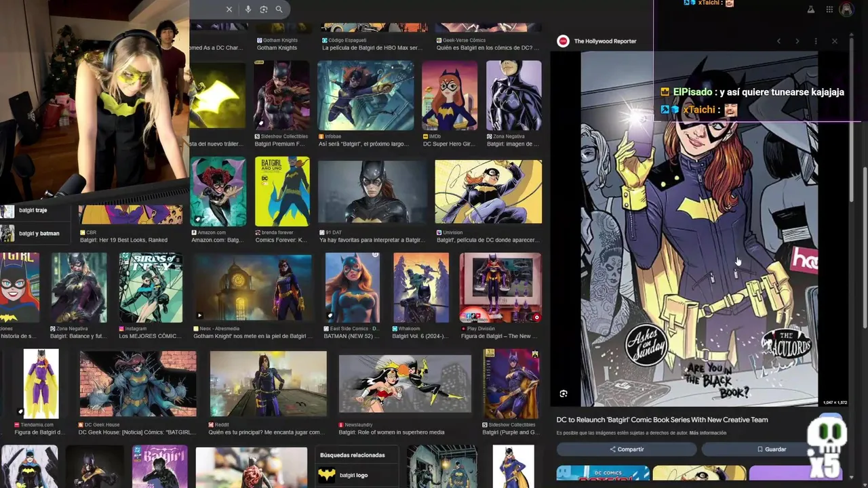
Task: Select the 'batgirl y batman' search suggestion
Action: 39,234
